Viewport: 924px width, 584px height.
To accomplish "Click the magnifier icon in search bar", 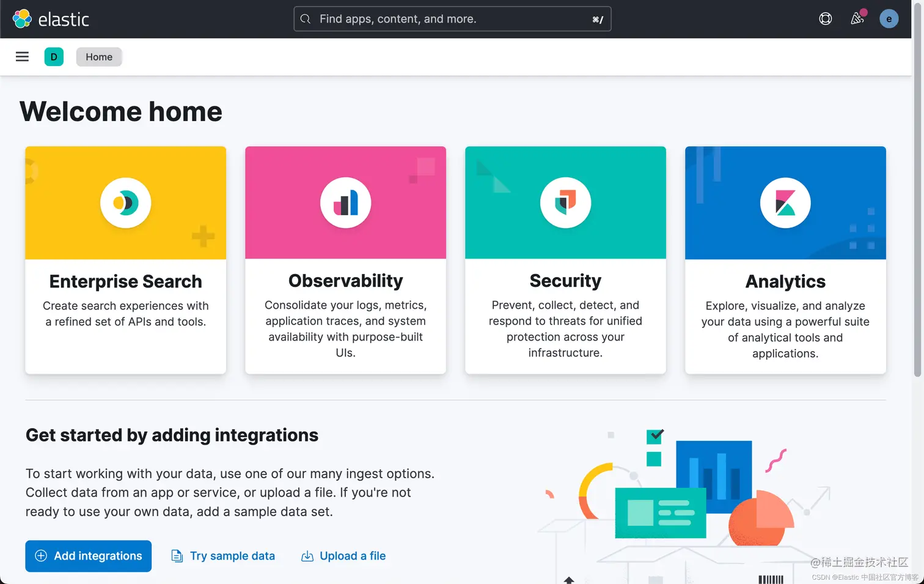I will point(306,19).
